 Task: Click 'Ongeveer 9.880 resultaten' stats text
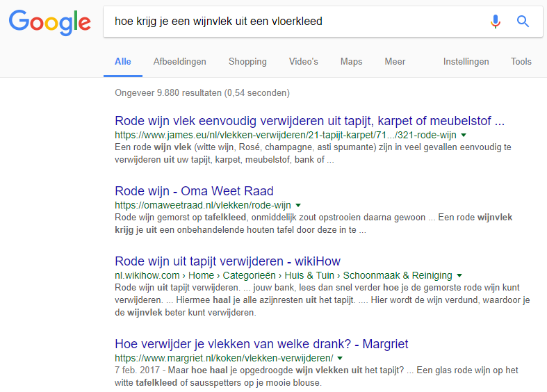pos(202,92)
